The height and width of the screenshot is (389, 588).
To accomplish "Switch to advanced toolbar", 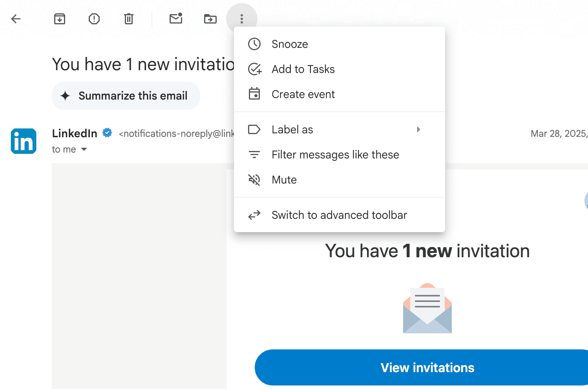I will (x=339, y=215).
